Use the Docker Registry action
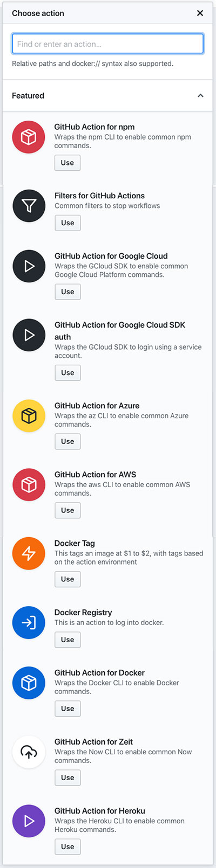This screenshot has height=868, width=216. point(67,640)
